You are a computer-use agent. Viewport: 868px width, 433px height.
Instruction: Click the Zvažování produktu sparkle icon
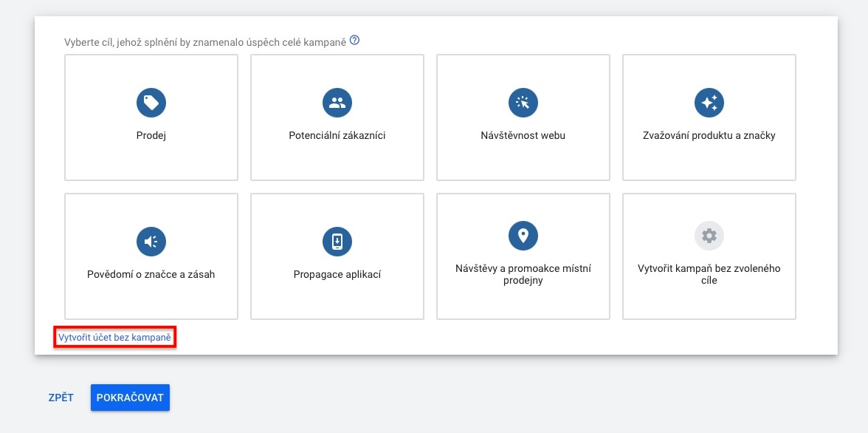coord(709,103)
